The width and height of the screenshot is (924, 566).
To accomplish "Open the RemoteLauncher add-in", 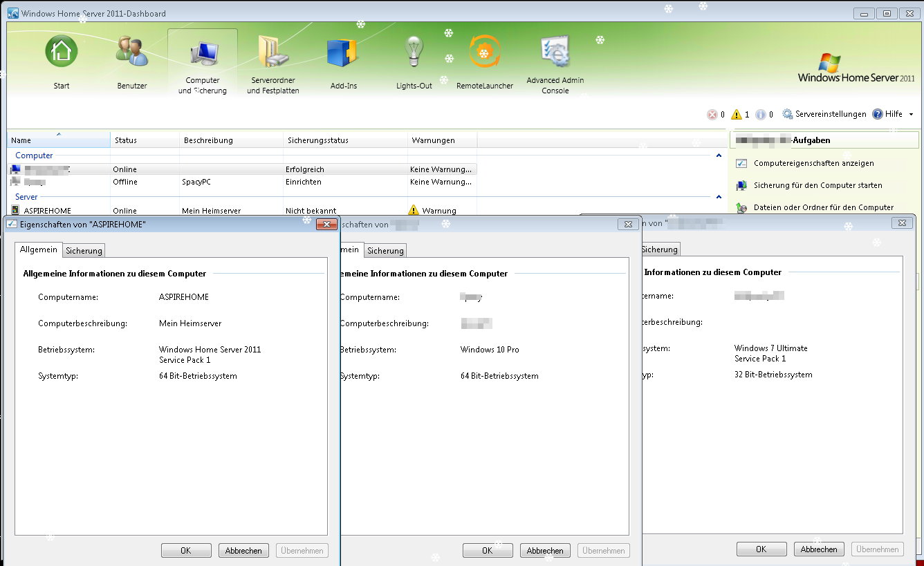I will tap(485, 62).
